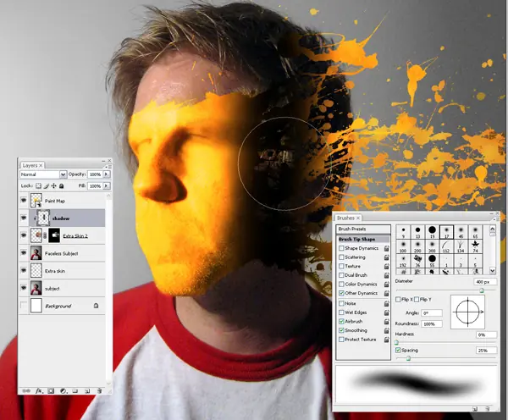508x420 pixels.
Task: Select the leaf-shaped brush preset 74
Action: click(x=475, y=246)
